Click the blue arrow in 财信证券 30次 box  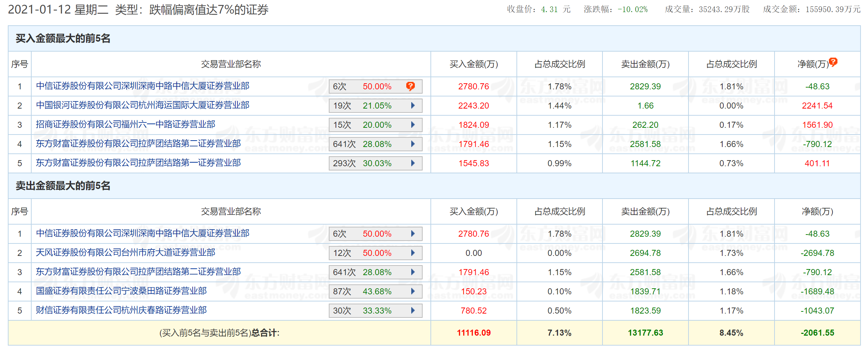pos(413,310)
